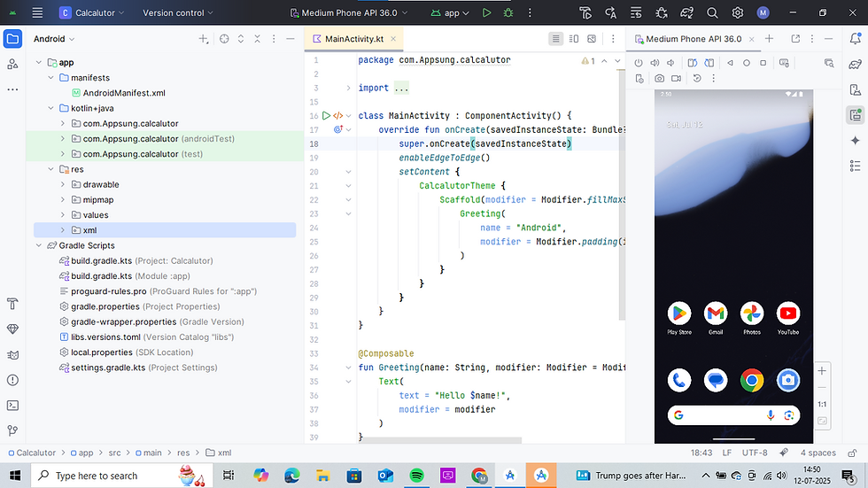This screenshot has height=488, width=868.
Task: Start emulator screen recording icon
Action: (676, 79)
